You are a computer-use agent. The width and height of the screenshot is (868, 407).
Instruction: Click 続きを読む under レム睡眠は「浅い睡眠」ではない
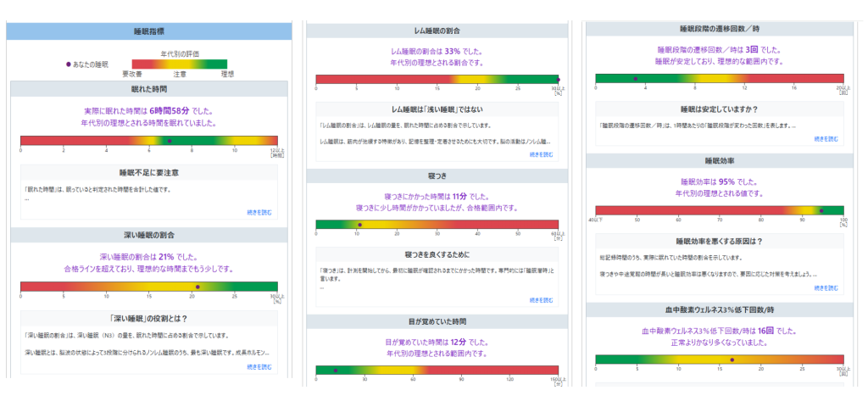pyautogui.click(x=541, y=155)
